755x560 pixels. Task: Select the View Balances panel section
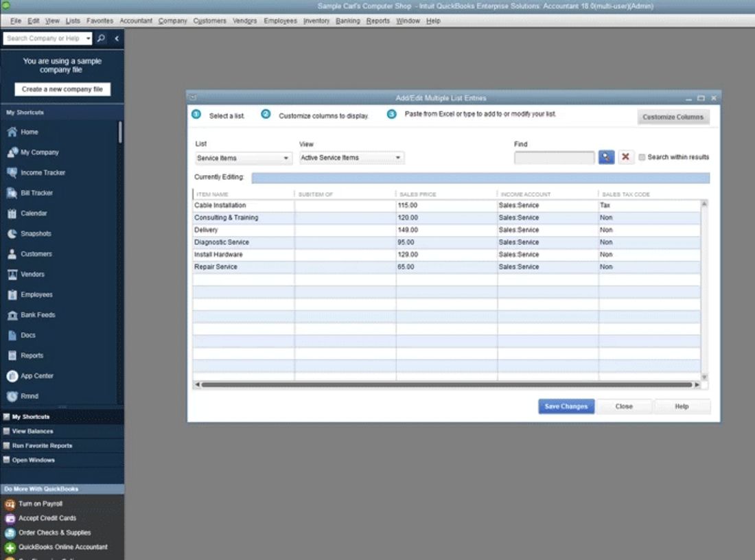pos(62,431)
